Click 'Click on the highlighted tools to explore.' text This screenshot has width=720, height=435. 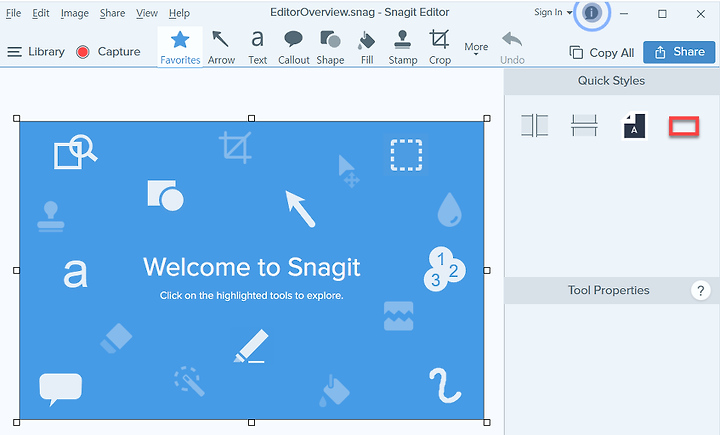[252, 296]
